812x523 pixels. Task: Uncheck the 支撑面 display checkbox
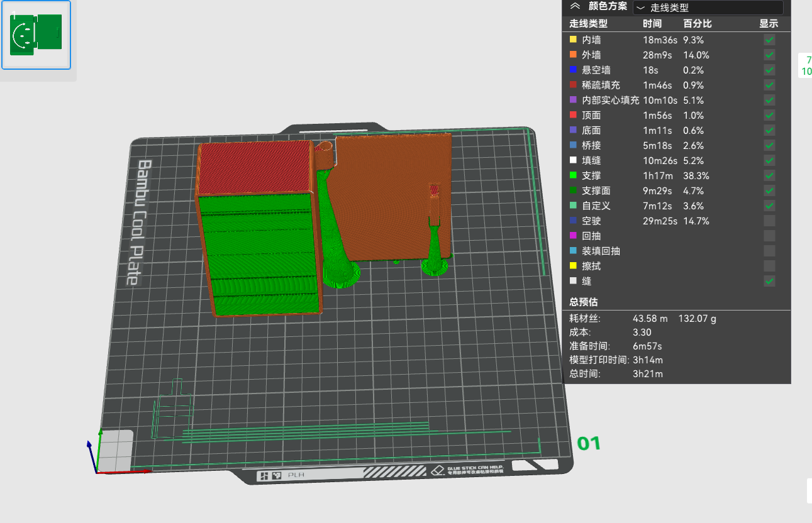pos(769,190)
